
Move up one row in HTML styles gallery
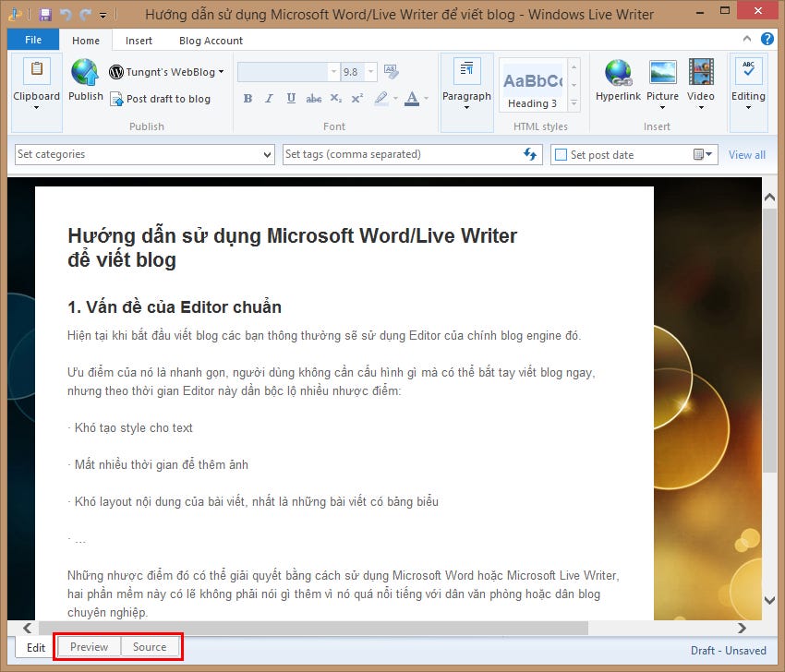point(574,67)
